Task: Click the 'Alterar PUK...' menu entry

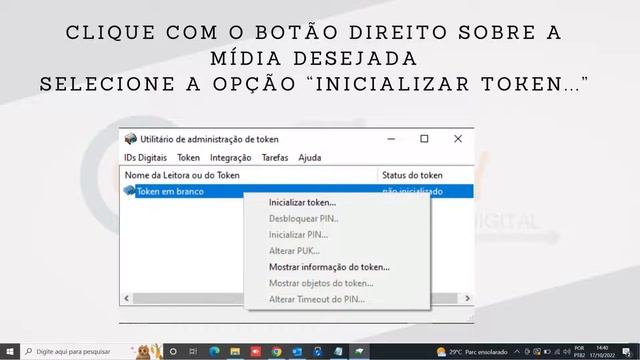Action: pos(294,251)
